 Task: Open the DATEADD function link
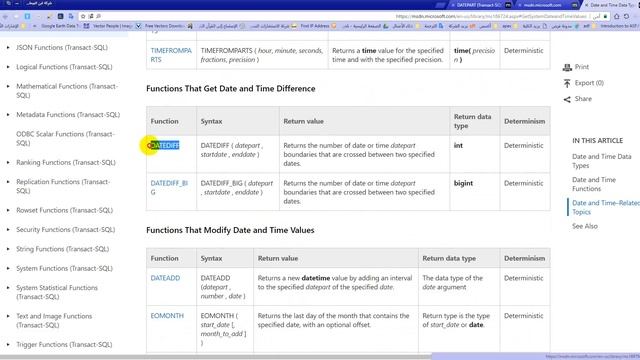tap(165, 278)
